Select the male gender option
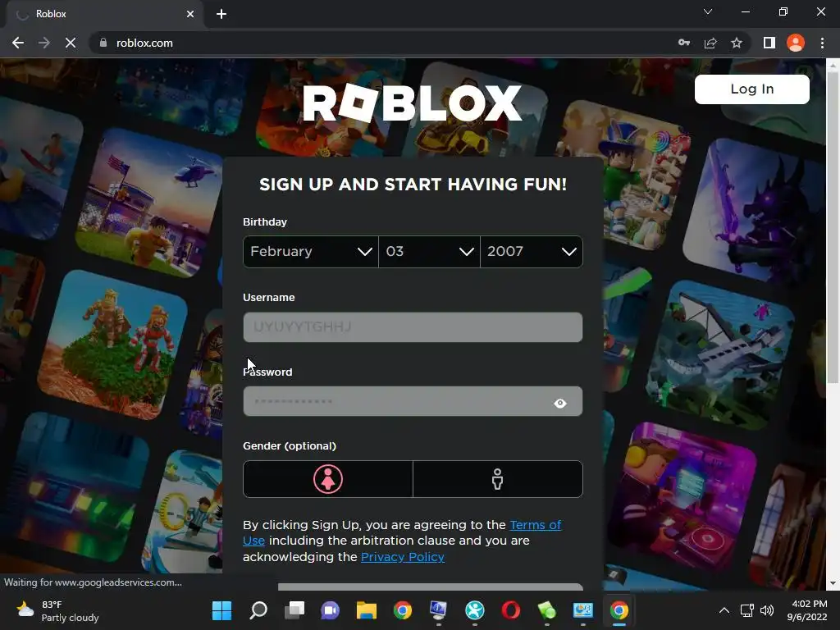Screen dimensions: 840x630 coord(498,479)
